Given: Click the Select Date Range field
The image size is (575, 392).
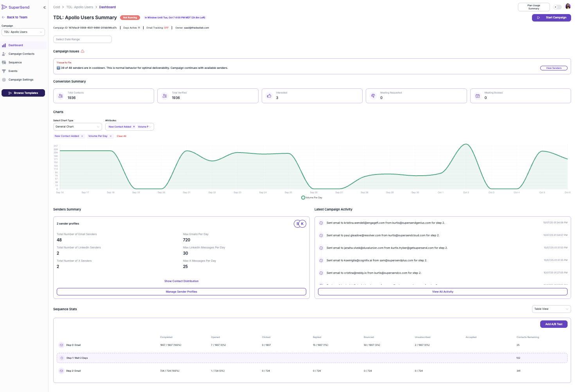Looking at the screenshot, I should click(83, 40).
